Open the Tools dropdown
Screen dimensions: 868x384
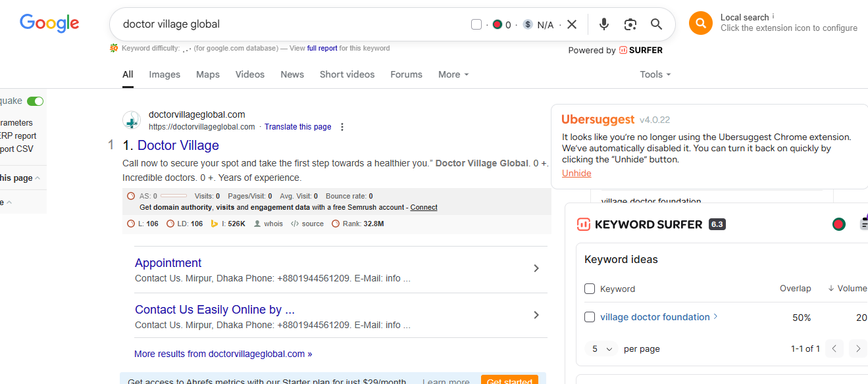click(655, 74)
